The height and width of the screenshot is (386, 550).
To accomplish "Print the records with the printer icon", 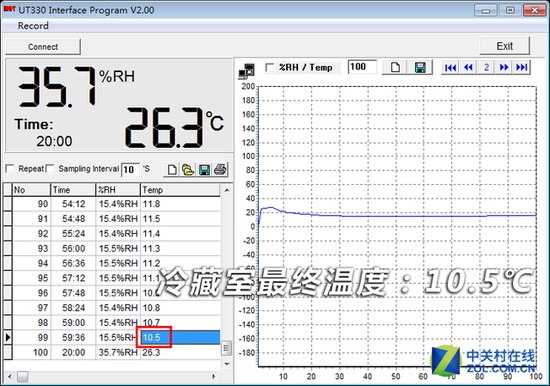I will [x=220, y=169].
